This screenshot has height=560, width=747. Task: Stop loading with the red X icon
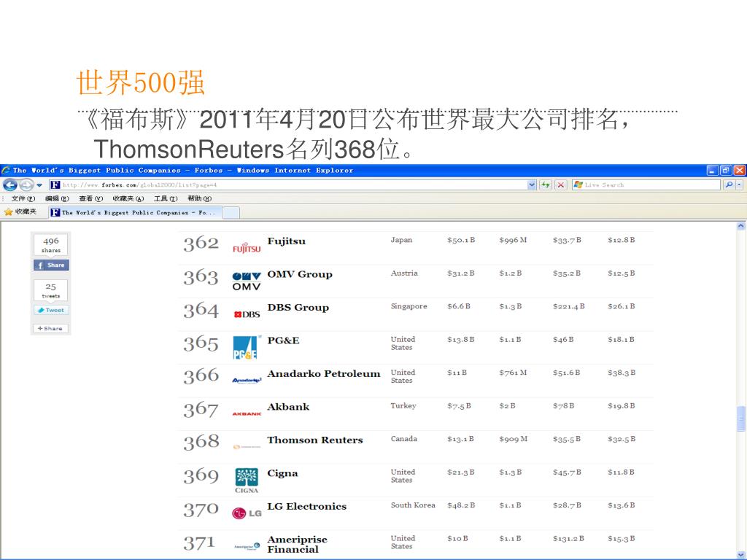tap(561, 184)
